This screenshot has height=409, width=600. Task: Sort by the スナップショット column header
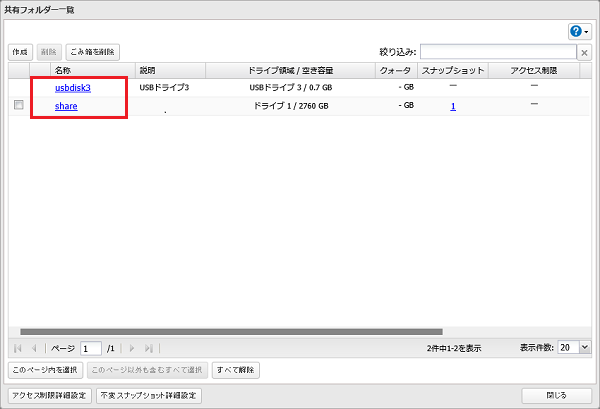click(x=453, y=70)
